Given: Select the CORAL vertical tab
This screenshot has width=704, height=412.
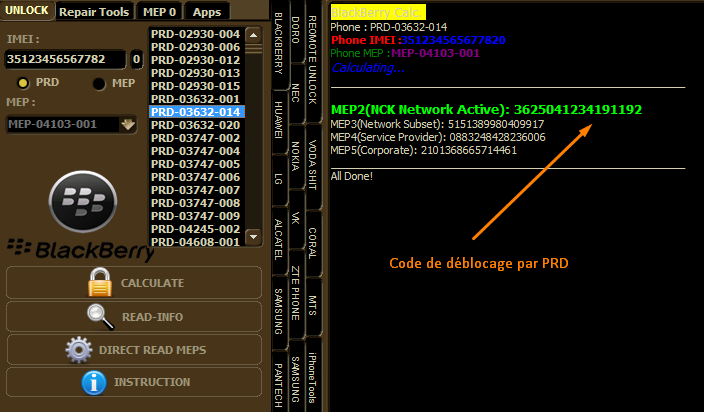Looking at the screenshot, I should 312,243.
